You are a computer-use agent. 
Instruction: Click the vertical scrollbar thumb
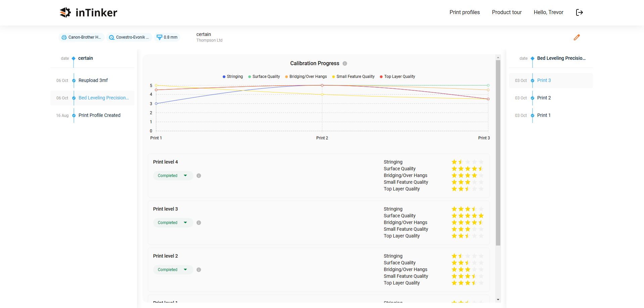point(498,153)
